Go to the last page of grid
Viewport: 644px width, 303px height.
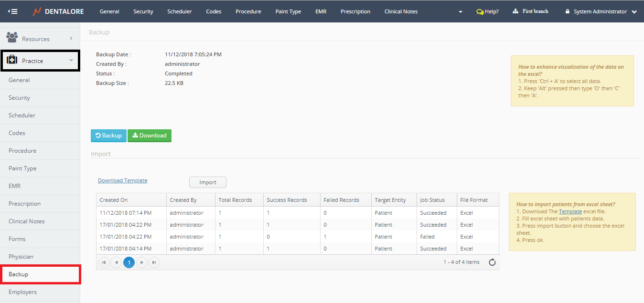154,262
